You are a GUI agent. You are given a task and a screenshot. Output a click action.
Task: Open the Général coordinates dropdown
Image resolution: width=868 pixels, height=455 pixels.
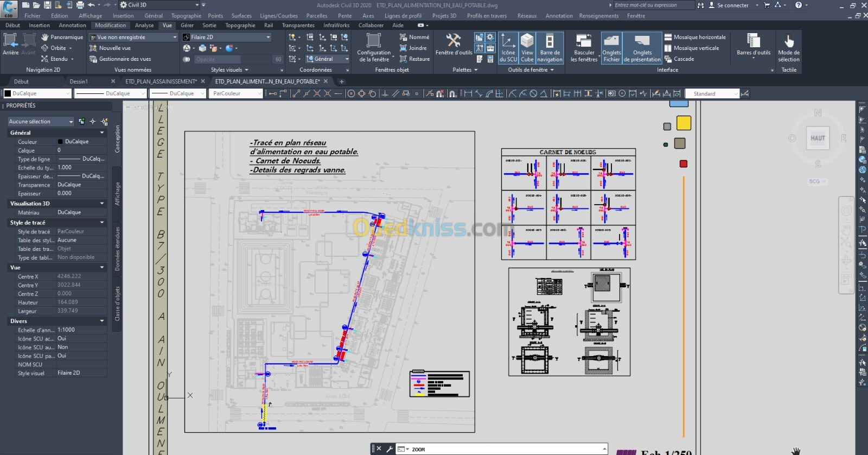click(x=328, y=59)
